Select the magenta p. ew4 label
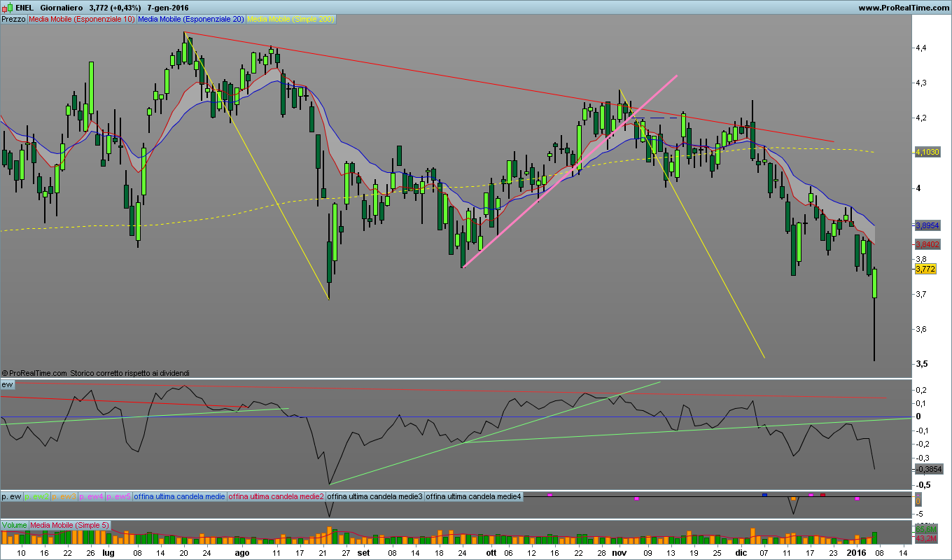952x560 pixels. pyautogui.click(x=91, y=496)
